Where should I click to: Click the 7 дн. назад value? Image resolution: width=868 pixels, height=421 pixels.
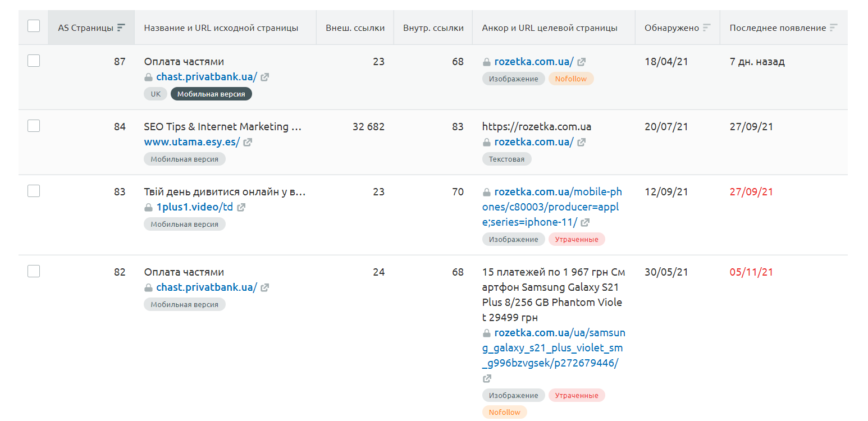click(x=757, y=62)
